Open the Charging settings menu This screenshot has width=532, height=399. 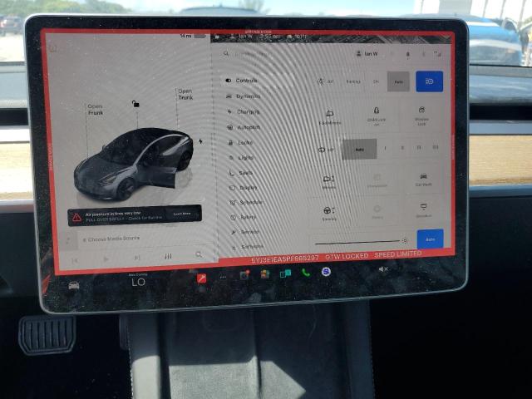(244, 111)
